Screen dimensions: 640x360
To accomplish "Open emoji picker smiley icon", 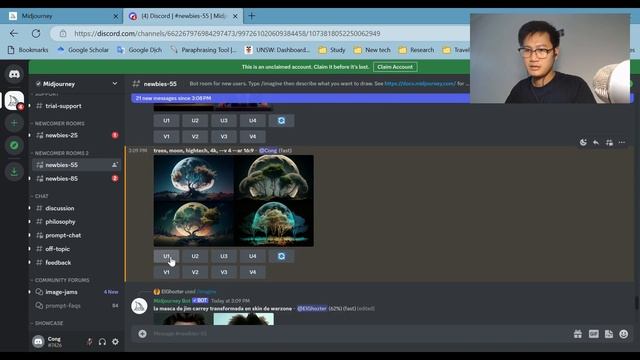I will pyautogui.click(x=624, y=334).
